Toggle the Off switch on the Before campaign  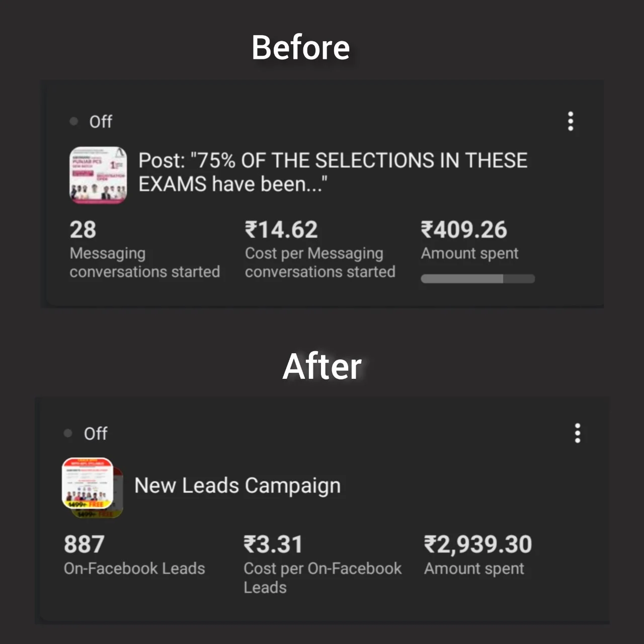[x=100, y=121]
